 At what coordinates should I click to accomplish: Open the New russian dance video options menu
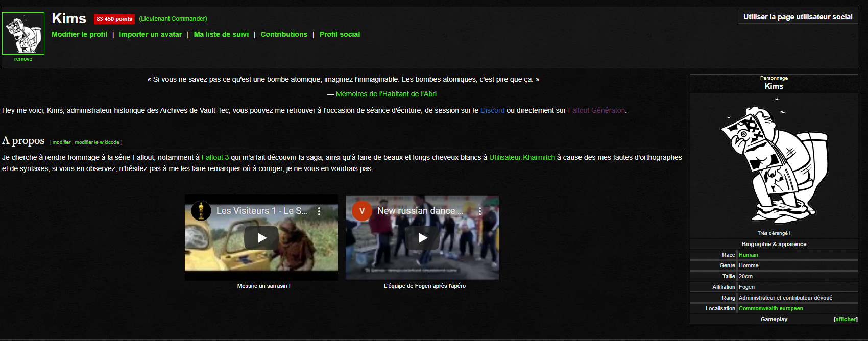[x=480, y=211]
